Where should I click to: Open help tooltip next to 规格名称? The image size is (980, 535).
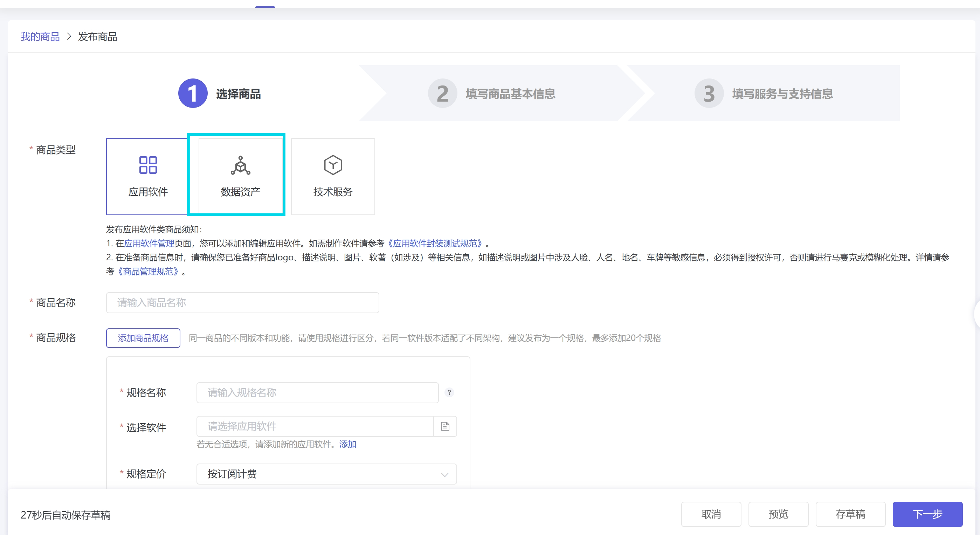[449, 392]
